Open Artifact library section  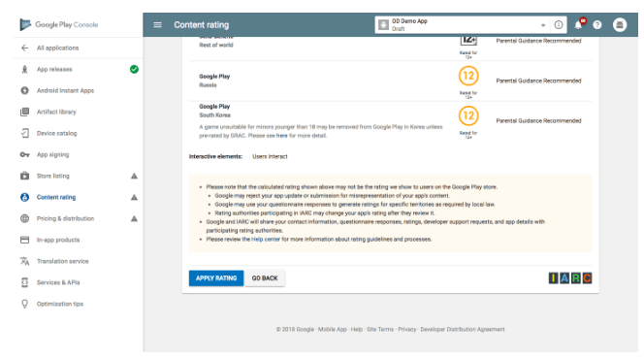56,113
